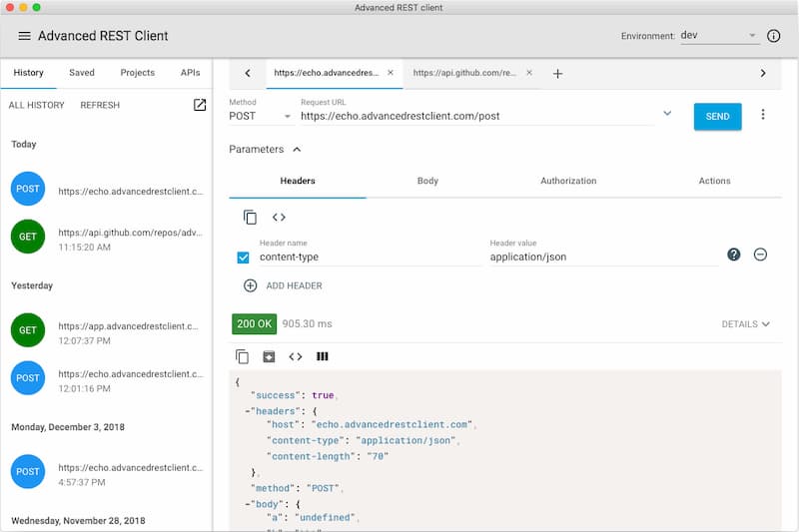799x532 pixels.
Task: Click the environment info icon
Action: [x=773, y=36]
